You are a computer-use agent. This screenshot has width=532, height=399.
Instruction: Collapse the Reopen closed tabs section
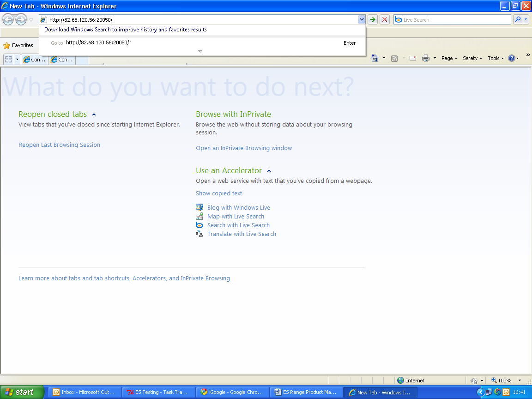point(94,114)
